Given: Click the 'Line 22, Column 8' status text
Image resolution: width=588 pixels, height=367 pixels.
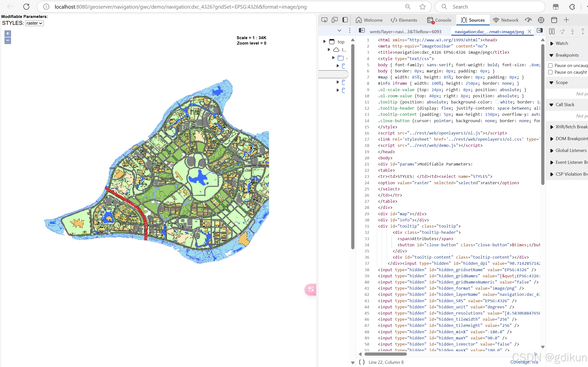Looking at the screenshot, I should click(386, 362).
